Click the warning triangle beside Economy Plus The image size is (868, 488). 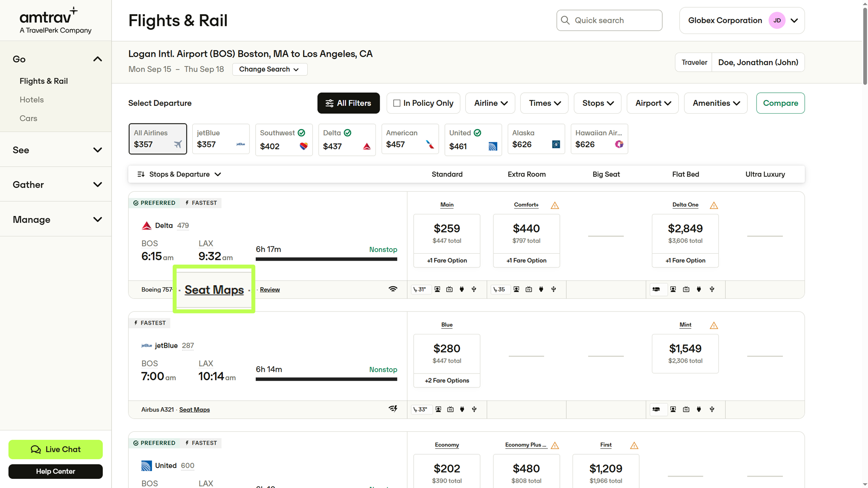(x=555, y=445)
